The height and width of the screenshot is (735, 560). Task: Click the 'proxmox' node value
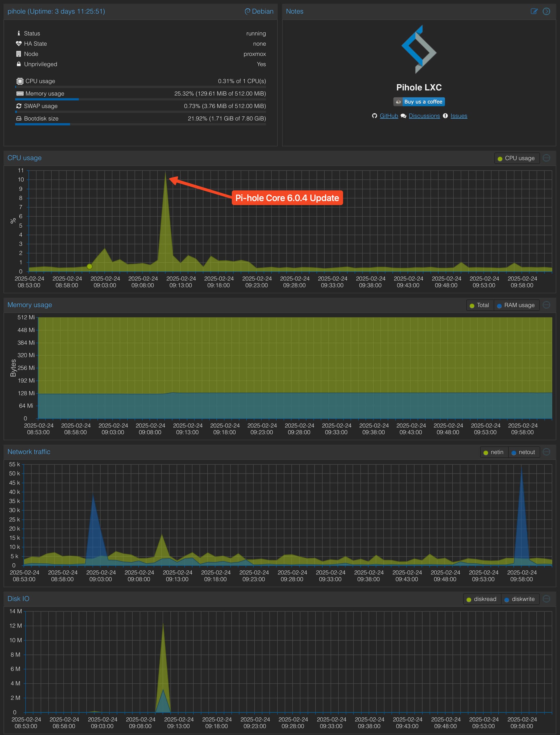pos(255,54)
